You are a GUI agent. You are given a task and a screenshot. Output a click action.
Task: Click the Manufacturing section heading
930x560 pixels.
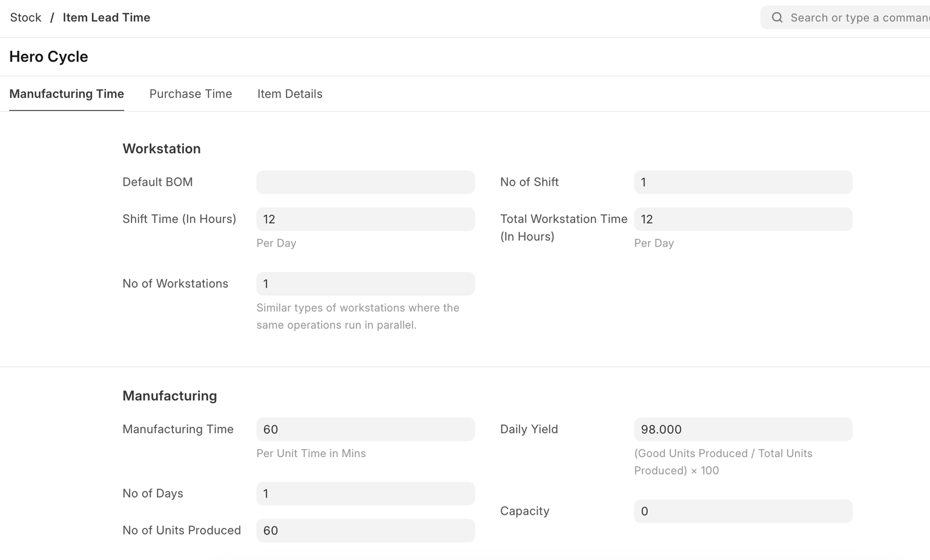tap(170, 396)
